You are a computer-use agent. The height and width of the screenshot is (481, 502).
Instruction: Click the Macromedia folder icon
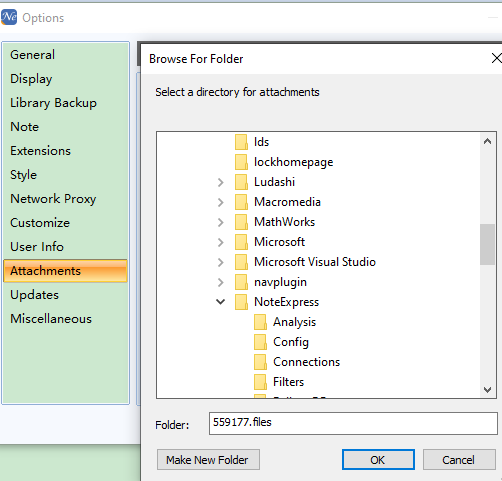[x=241, y=202]
